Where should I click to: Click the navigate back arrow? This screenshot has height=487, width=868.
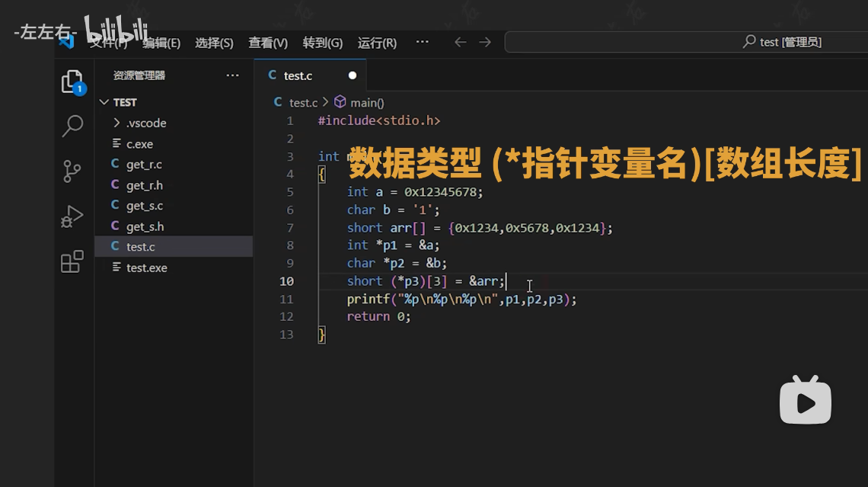(x=460, y=43)
